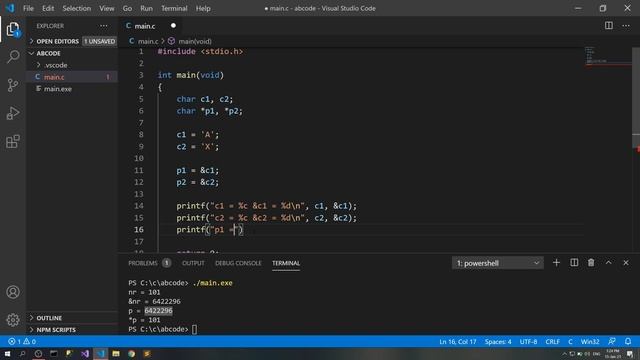Image resolution: width=640 pixels, height=360 pixels.
Task: Click Visual Studio icon in taskbar
Action: (85, 353)
